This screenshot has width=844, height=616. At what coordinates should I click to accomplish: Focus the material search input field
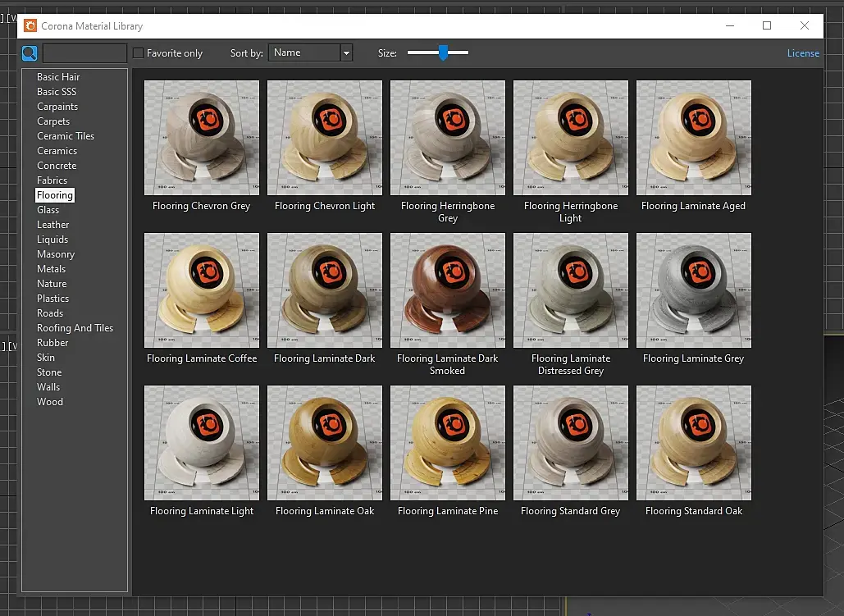pos(84,53)
